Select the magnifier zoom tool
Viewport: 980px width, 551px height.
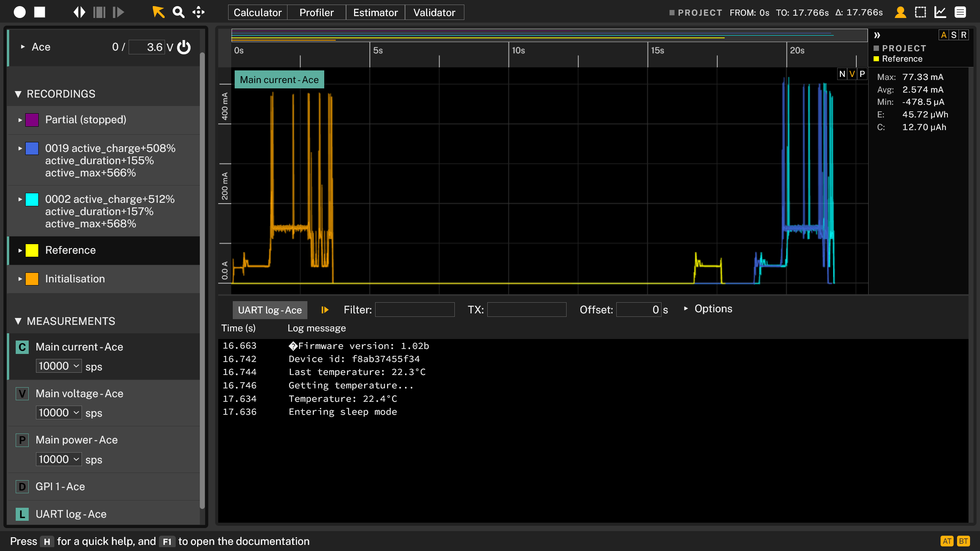pyautogui.click(x=178, y=12)
